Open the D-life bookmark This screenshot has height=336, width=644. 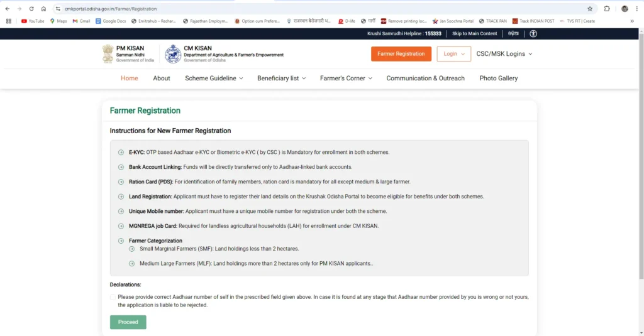coord(347,21)
